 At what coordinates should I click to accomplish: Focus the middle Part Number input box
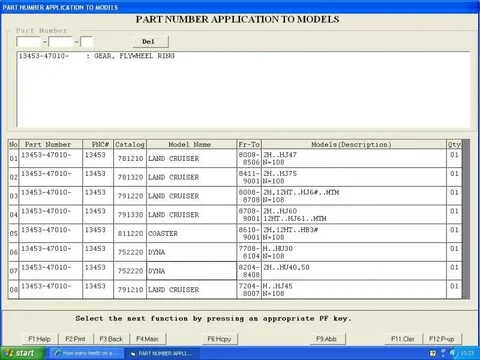[60, 42]
